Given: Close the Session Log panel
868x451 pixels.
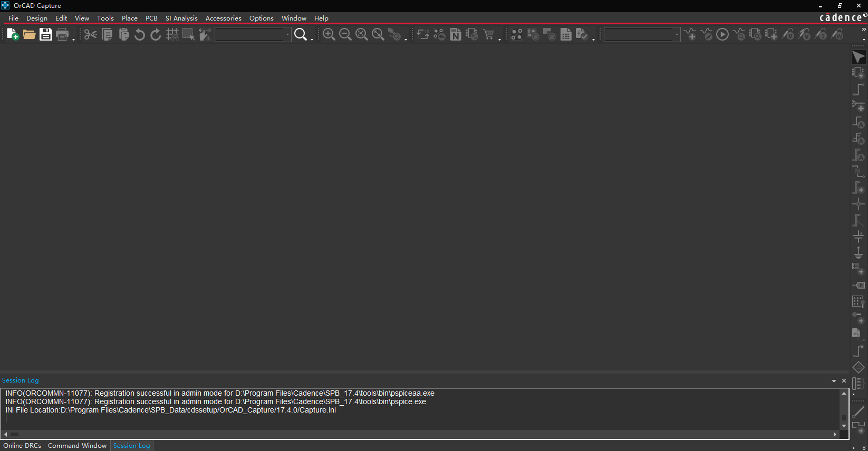Looking at the screenshot, I should coord(844,381).
